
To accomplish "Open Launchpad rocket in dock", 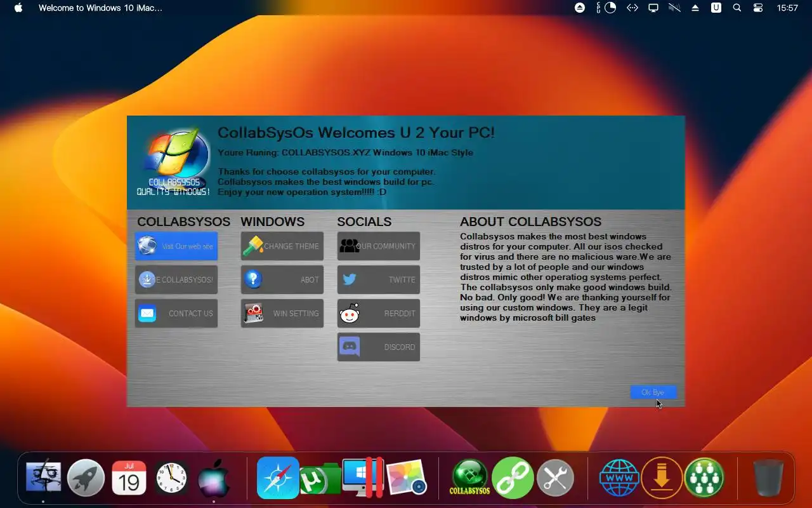I will pos(86,478).
